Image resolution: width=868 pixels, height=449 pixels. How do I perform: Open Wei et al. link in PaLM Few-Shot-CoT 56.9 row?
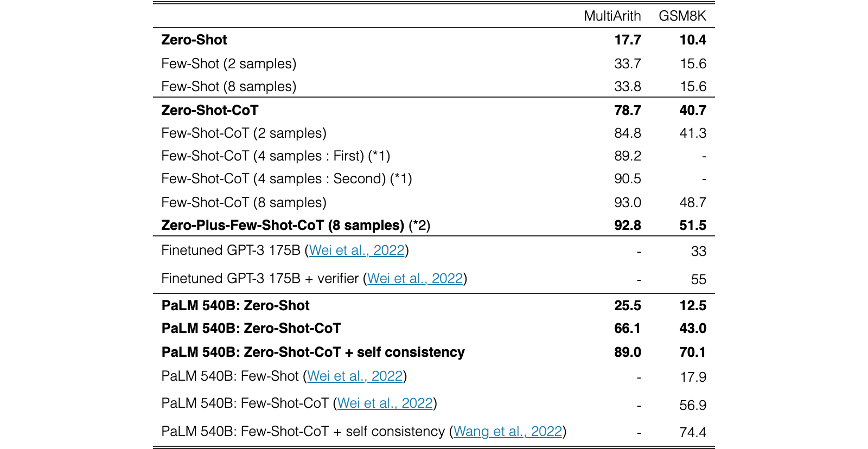(x=385, y=403)
